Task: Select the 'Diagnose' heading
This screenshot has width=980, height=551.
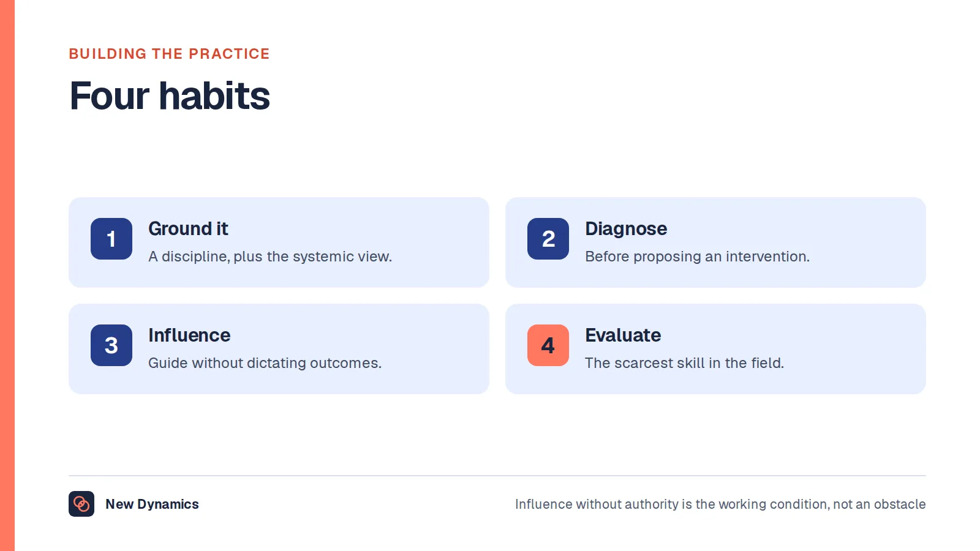Action: (x=626, y=229)
